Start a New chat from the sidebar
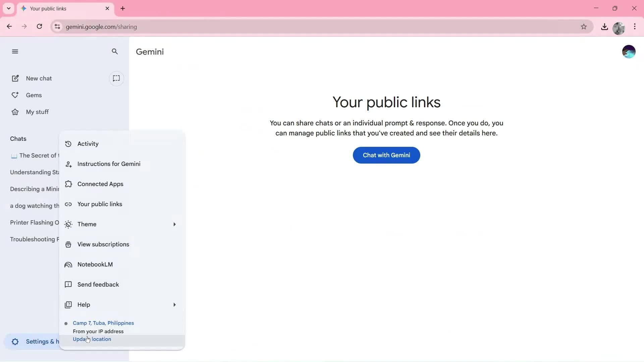The image size is (644, 362). pyautogui.click(x=39, y=78)
